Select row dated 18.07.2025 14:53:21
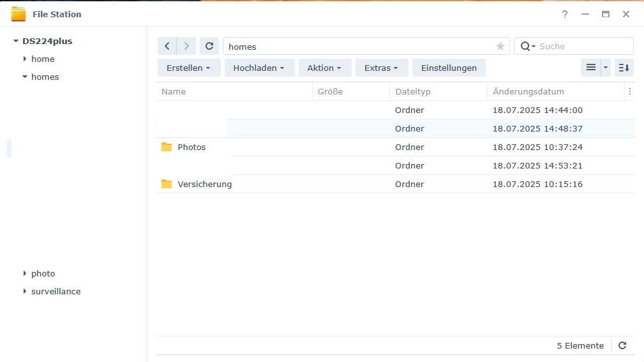This screenshot has height=362, width=644. [x=396, y=165]
